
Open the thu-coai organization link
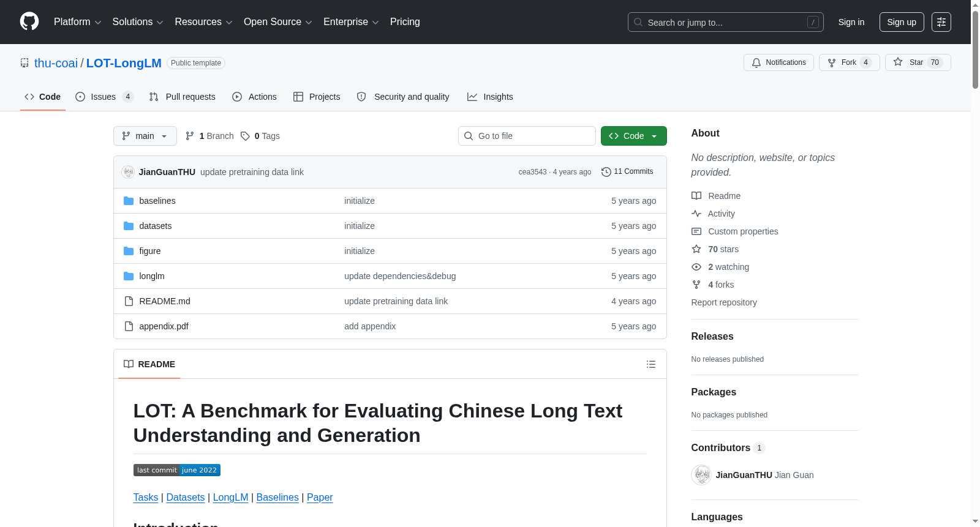click(56, 63)
